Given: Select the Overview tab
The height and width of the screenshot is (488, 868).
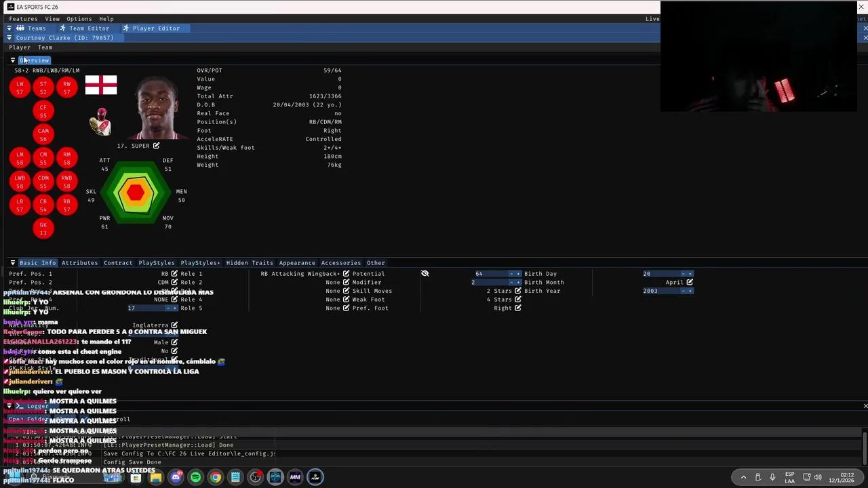Looking at the screenshot, I should (x=34, y=60).
